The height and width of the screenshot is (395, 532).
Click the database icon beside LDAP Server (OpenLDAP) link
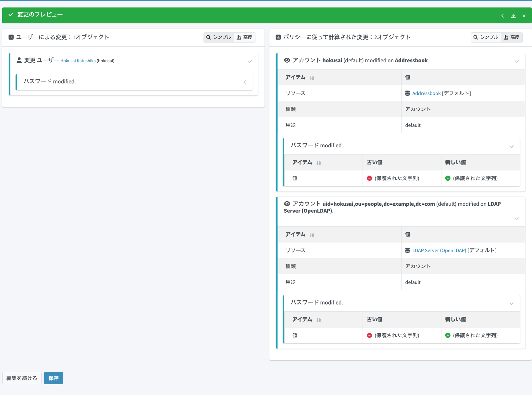408,251
